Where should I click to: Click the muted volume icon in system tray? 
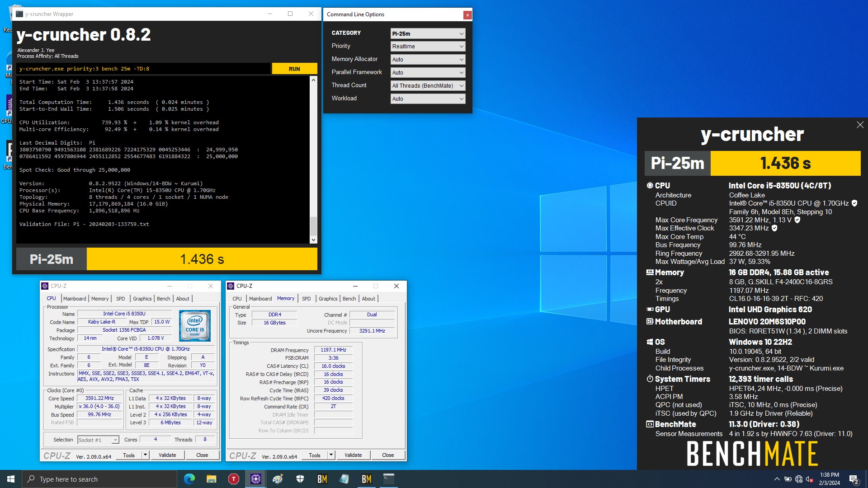810,479
